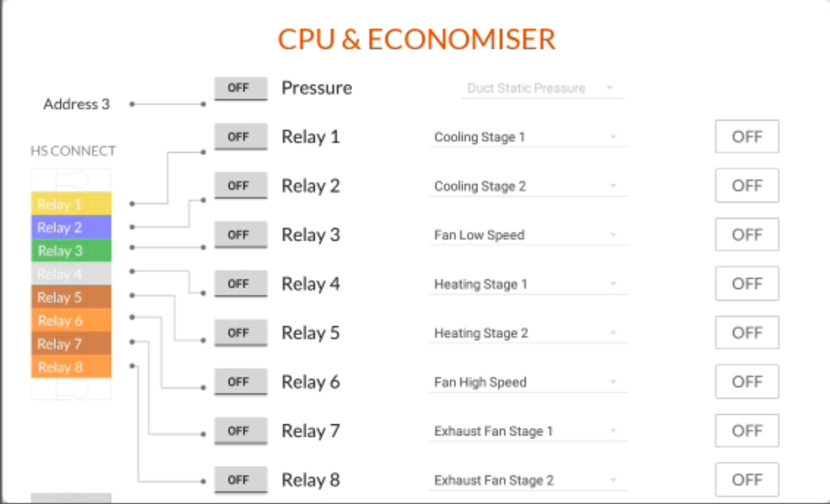Viewport: 830px width, 504px height.
Task: Click the grayed-out Relay 4 block
Action: click(x=71, y=274)
